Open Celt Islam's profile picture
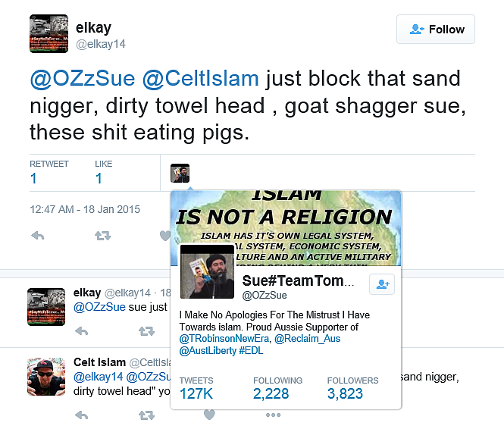This screenshot has height=429, width=504. pyautogui.click(x=46, y=376)
